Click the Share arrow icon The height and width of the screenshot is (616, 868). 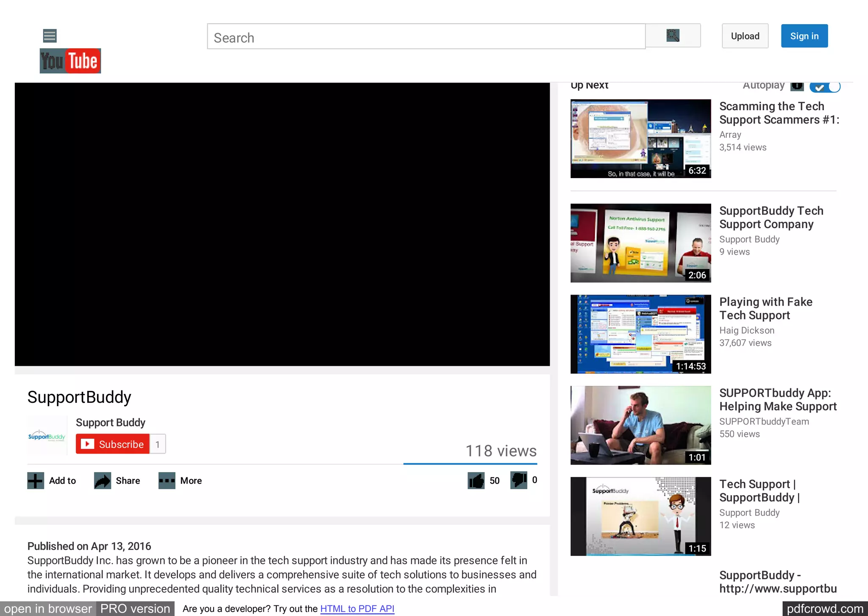(x=103, y=481)
